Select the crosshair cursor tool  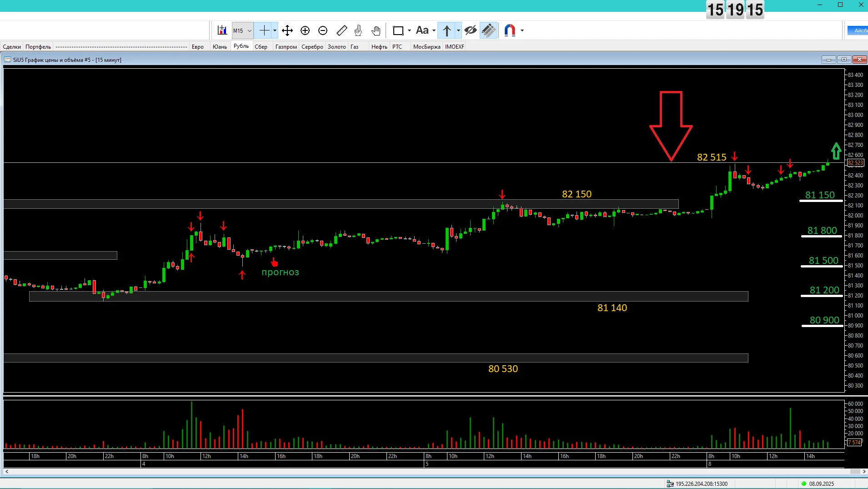pyautogui.click(x=264, y=30)
